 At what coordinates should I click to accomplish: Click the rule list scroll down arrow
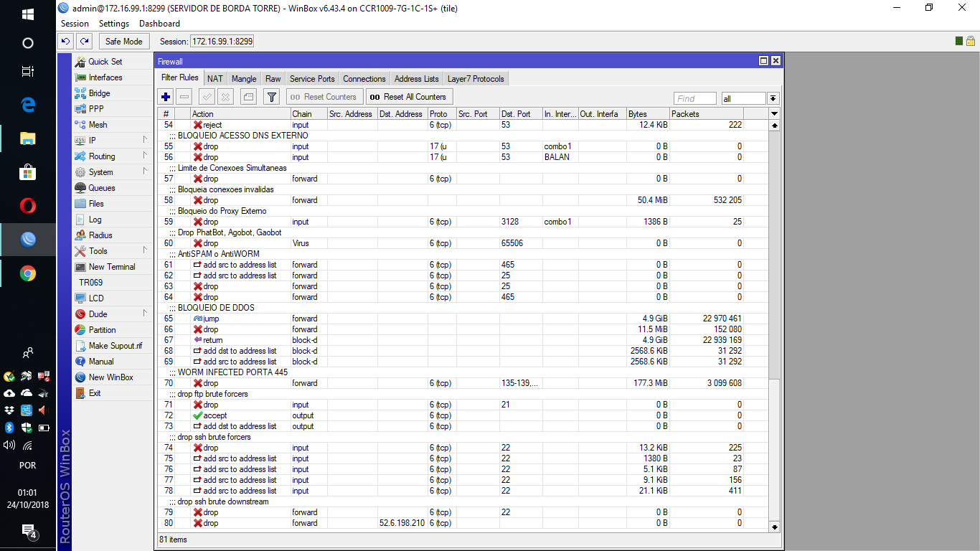click(x=774, y=527)
